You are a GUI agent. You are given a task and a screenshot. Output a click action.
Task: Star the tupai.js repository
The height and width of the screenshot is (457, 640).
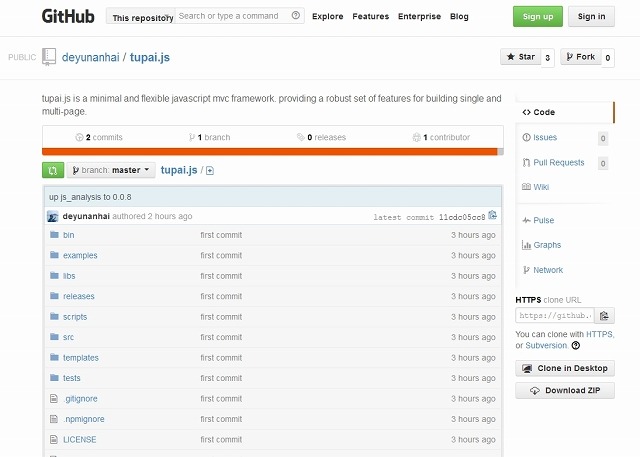(x=521, y=57)
